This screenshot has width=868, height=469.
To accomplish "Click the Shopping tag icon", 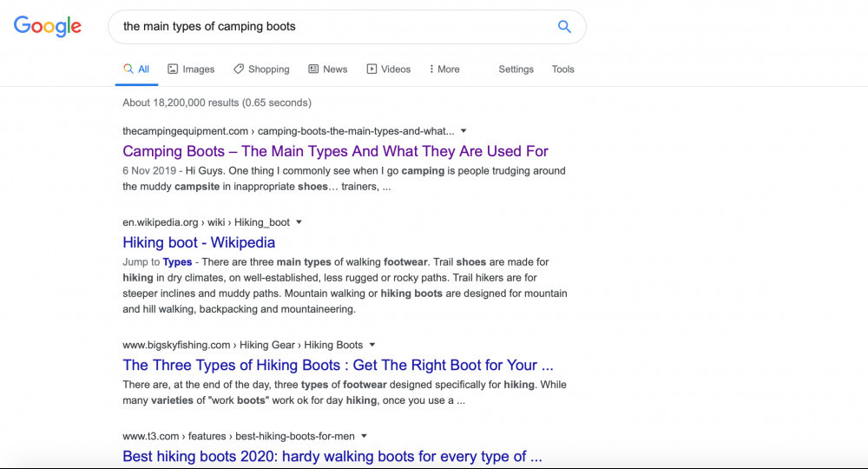I will (x=239, y=69).
